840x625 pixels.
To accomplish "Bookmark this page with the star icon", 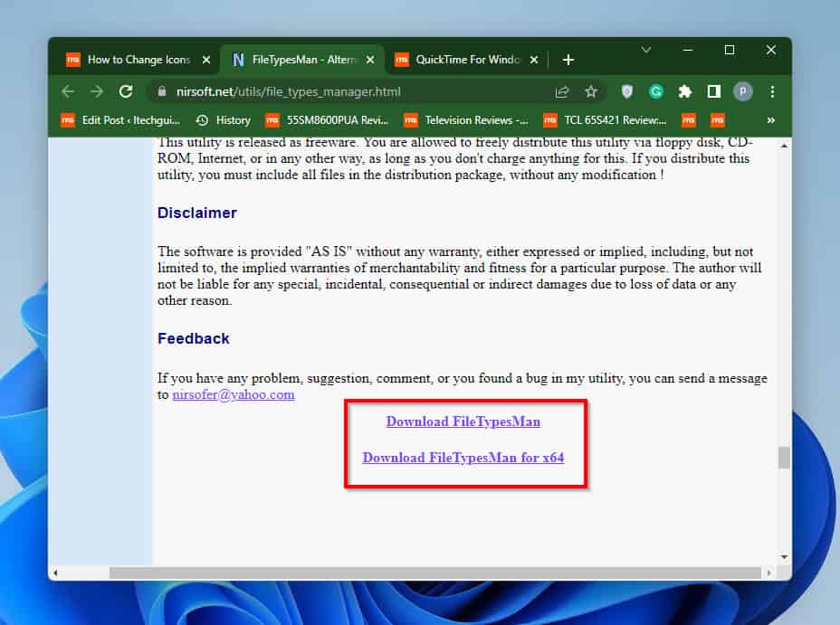I will tap(591, 91).
